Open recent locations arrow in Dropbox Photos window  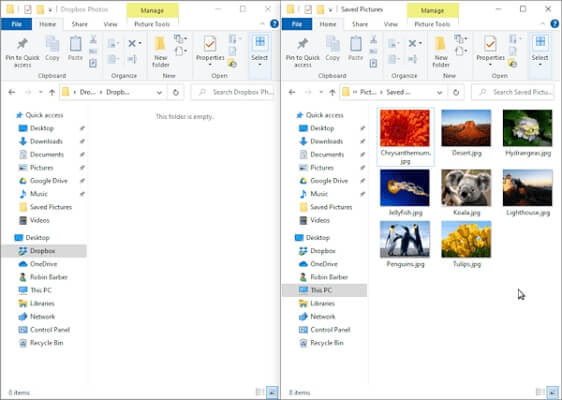click(41, 92)
